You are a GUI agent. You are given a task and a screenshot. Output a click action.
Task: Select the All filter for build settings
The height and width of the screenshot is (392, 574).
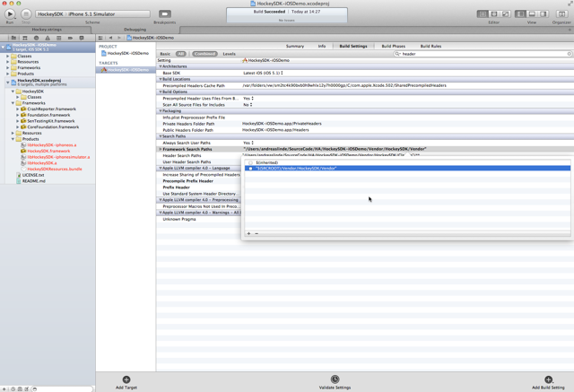click(180, 54)
